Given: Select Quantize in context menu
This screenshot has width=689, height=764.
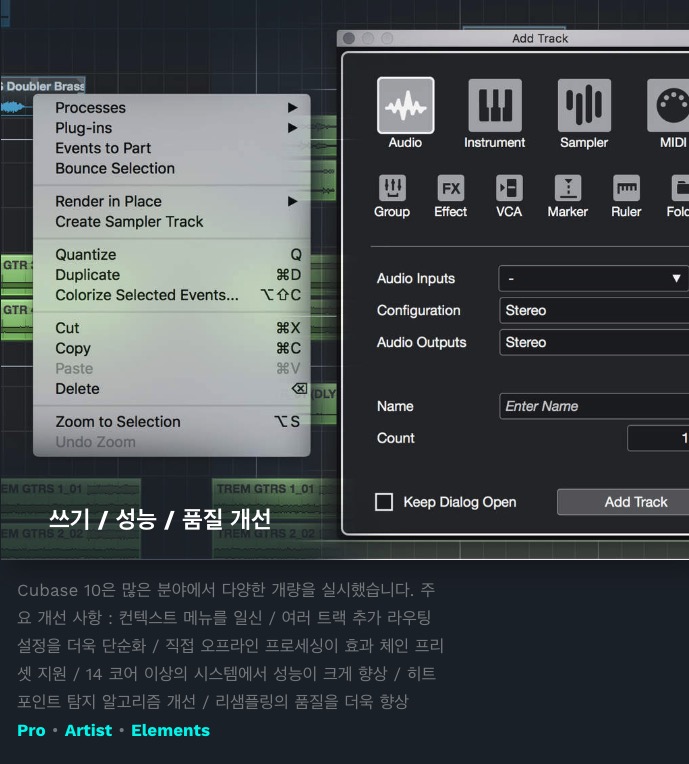Looking at the screenshot, I should pyautogui.click(x=172, y=255).
